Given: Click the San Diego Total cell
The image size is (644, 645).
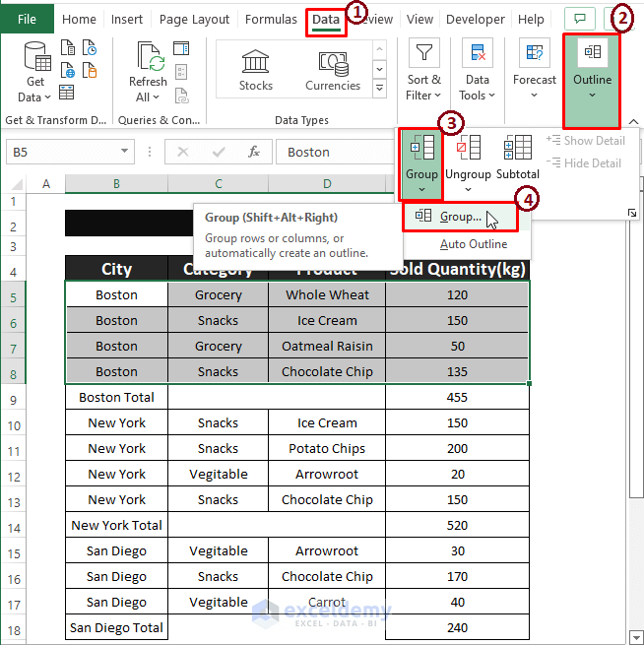Looking at the screenshot, I should coord(116,627).
